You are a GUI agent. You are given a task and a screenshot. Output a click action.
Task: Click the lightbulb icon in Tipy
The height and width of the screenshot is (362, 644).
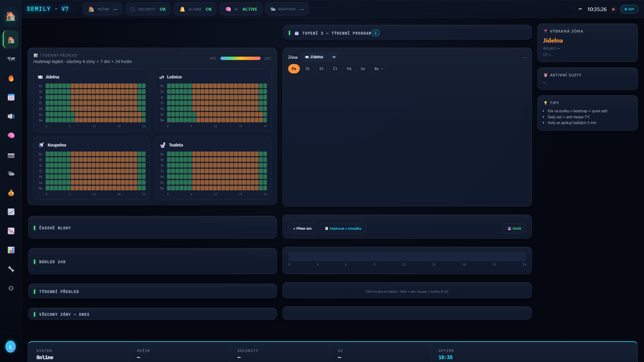(546, 103)
